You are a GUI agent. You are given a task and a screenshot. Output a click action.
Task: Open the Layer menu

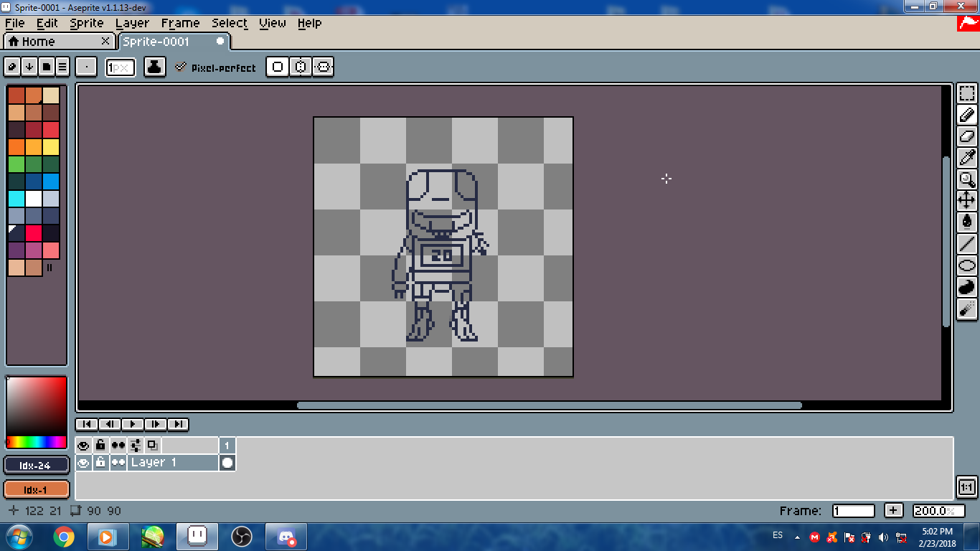[133, 23]
